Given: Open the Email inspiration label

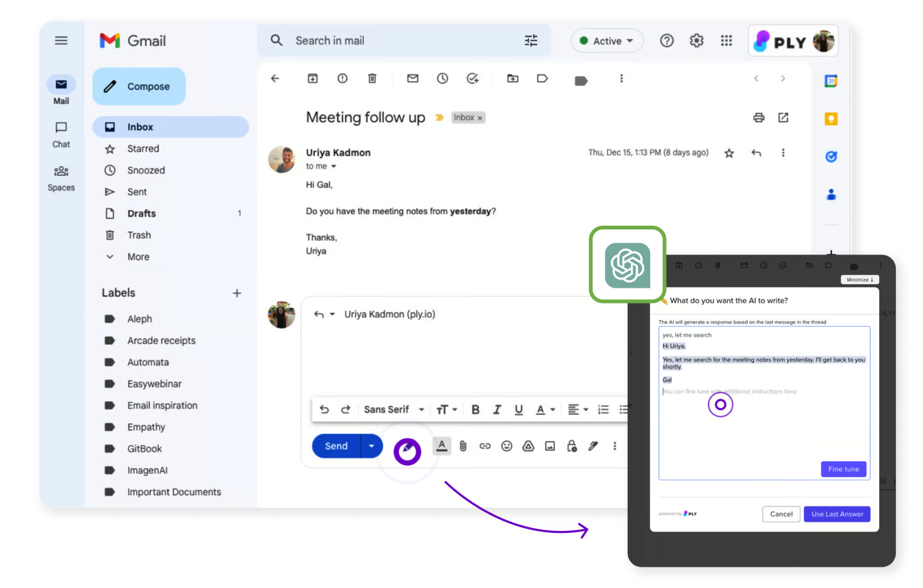Looking at the screenshot, I should 162,406.
